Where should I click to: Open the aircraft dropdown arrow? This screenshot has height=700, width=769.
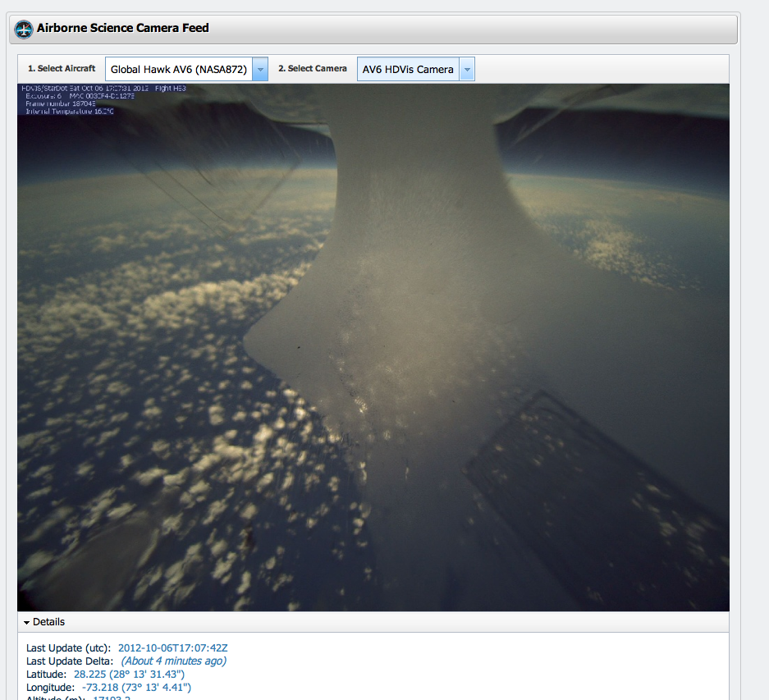tap(260, 70)
